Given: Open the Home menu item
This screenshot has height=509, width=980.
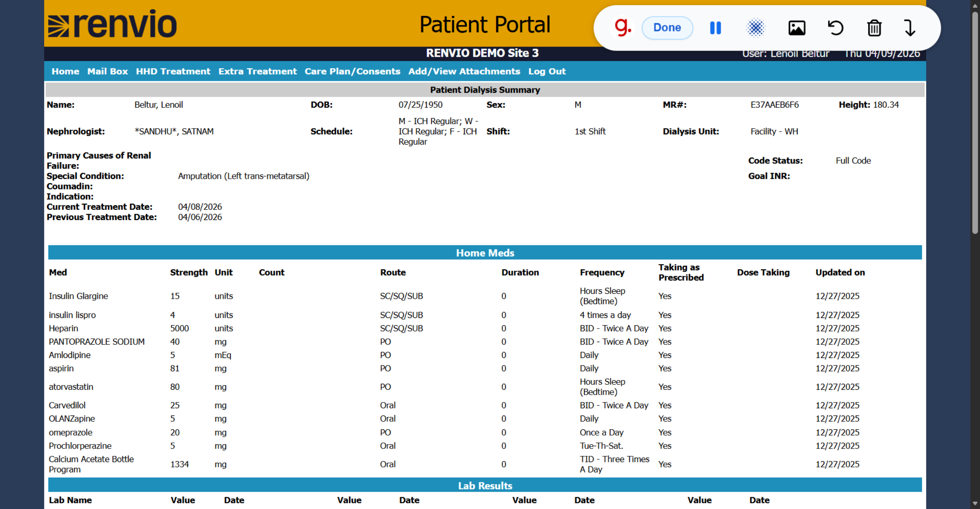Looking at the screenshot, I should click(65, 71).
